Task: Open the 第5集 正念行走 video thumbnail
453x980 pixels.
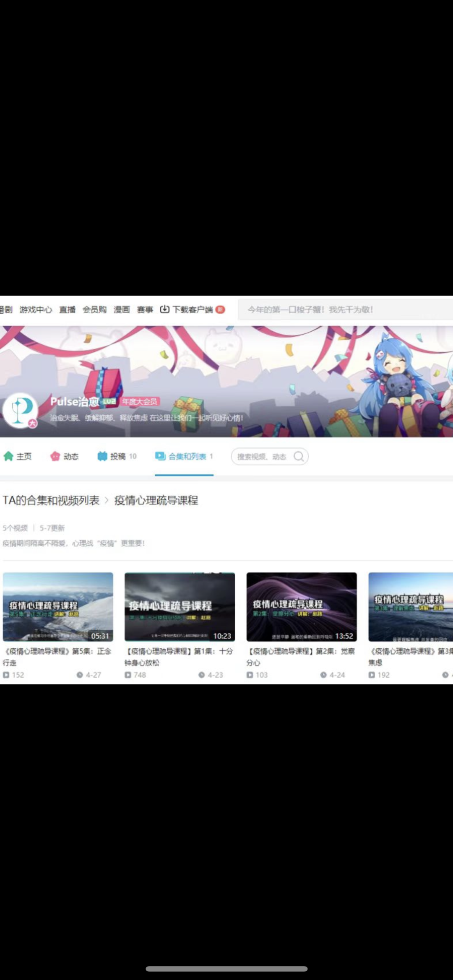Action: click(58, 606)
